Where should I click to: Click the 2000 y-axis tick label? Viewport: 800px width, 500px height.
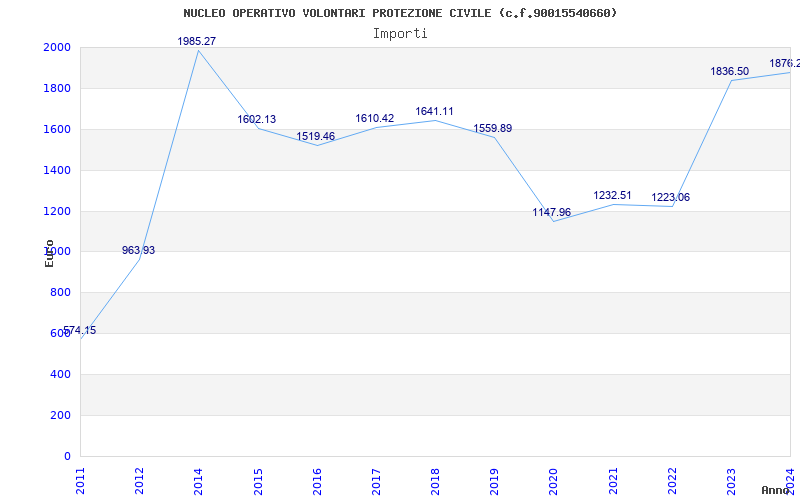coord(57,47)
